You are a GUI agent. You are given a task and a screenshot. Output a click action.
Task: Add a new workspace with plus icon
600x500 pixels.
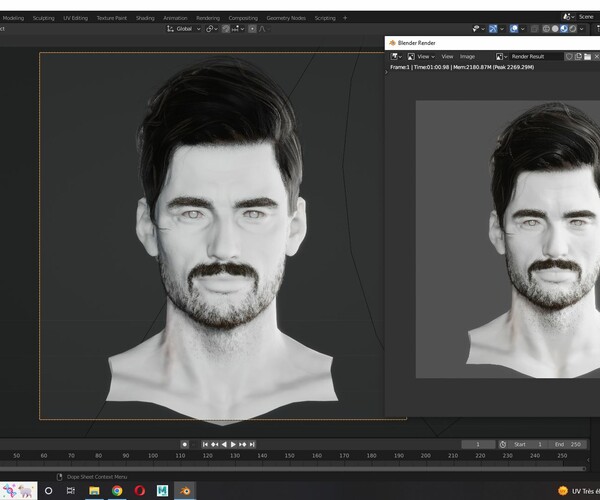[x=345, y=18]
